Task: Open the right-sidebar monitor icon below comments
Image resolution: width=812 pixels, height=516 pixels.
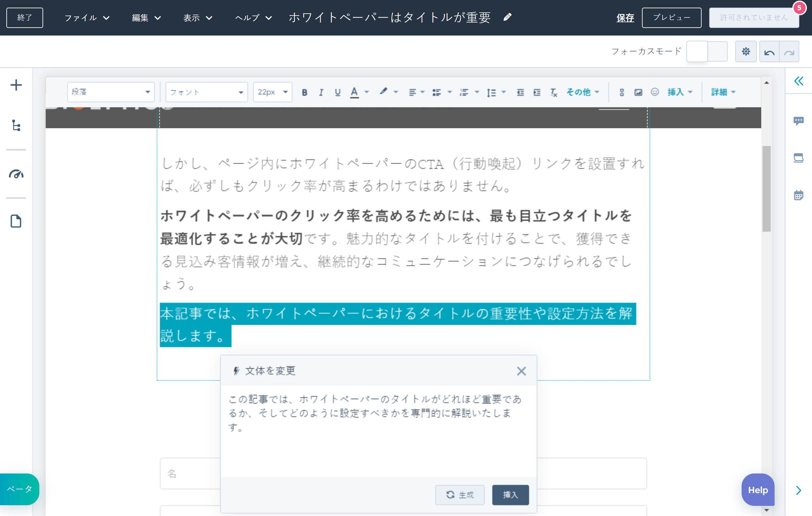Action: pyautogui.click(x=798, y=158)
